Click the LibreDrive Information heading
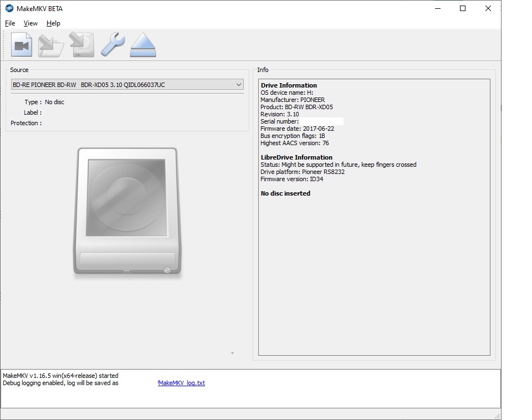Image resolution: width=532 pixels, height=420 pixels. click(296, 157)
